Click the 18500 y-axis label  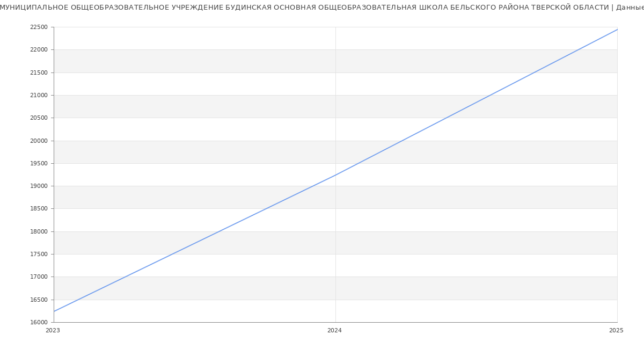39,209
